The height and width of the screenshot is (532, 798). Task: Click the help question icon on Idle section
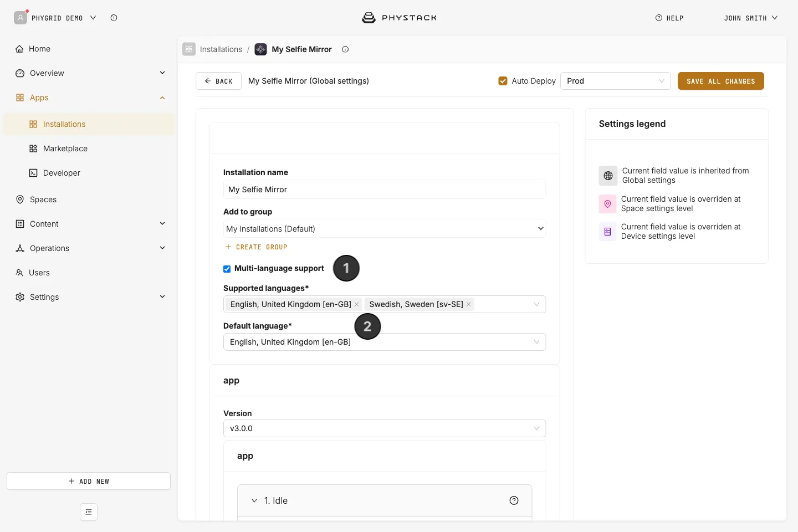[x=514, y=500]
